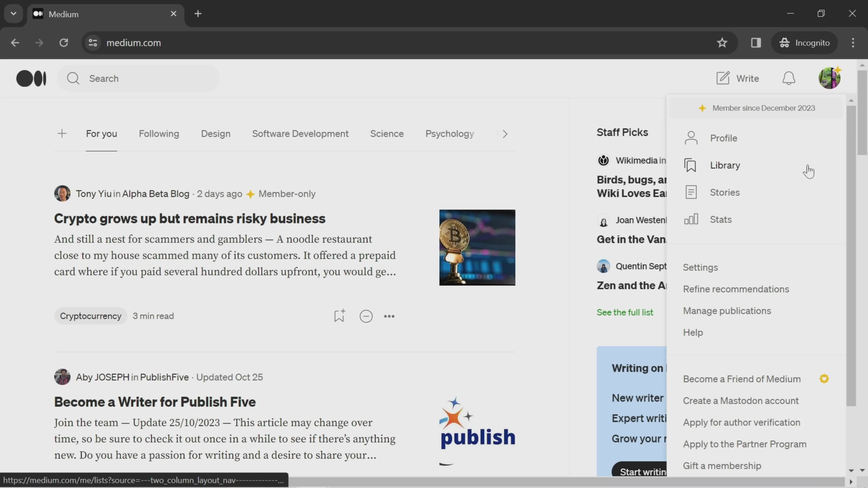868x488 pixels.
Task: Choose Refine recommendations
Action: pyautogui.click(x=736, y=289)
